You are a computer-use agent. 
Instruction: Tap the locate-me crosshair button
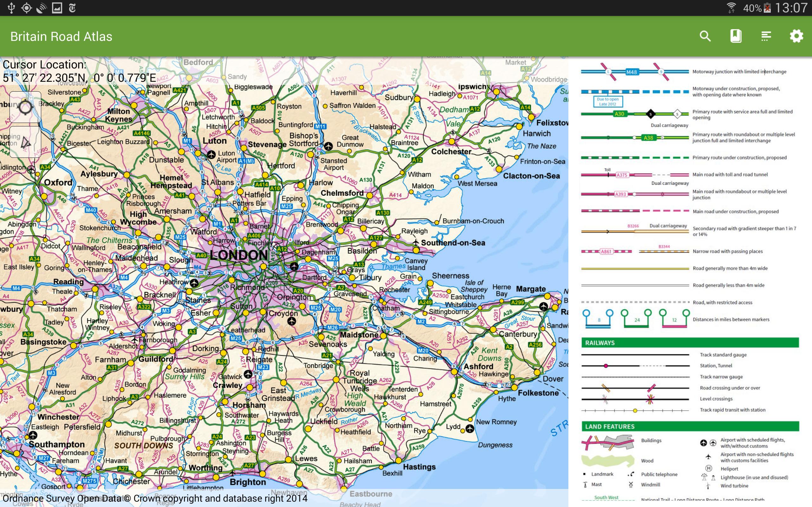25,107
